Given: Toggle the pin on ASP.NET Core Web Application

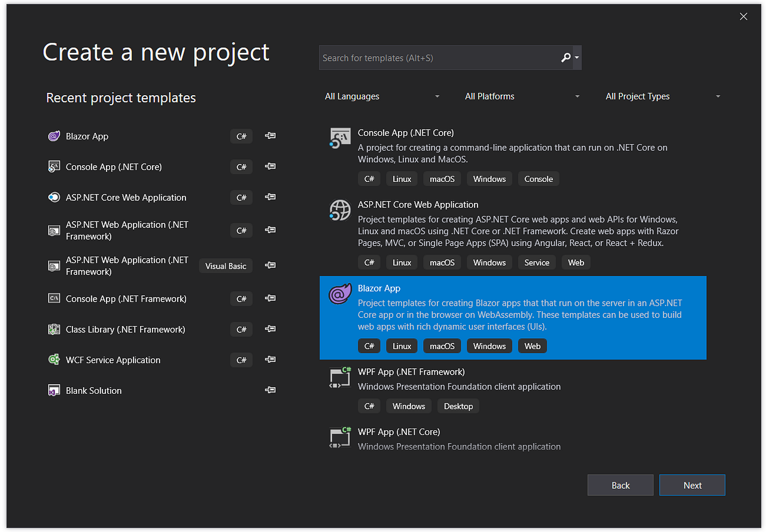Looking at the screenshot, I should [270, 197].
